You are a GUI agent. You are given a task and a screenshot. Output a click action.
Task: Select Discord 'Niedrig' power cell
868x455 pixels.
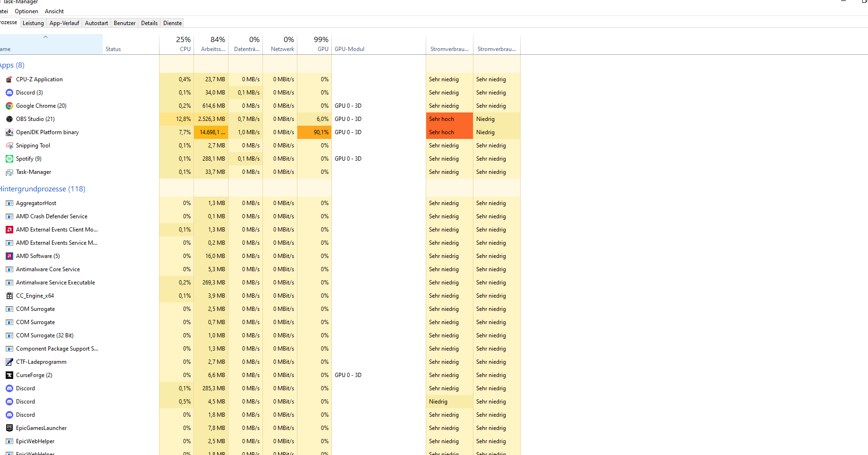point(449,402)
